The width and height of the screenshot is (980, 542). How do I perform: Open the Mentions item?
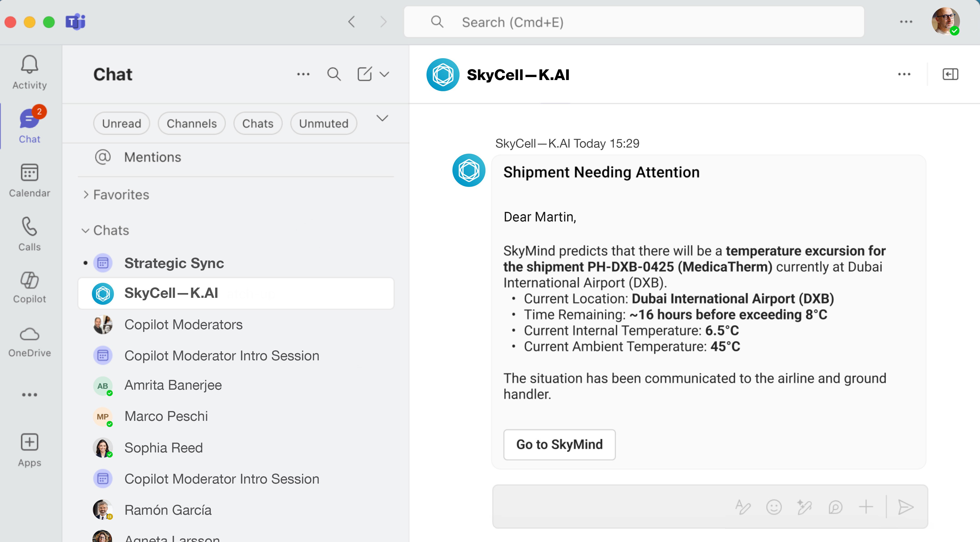coord(152,157)
